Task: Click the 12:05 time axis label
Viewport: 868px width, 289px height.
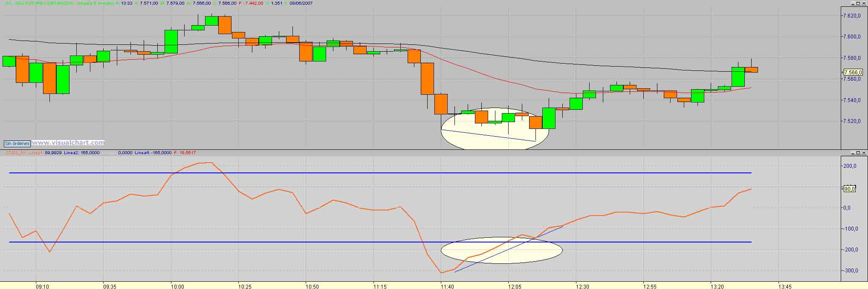Action: click(515, 286)
